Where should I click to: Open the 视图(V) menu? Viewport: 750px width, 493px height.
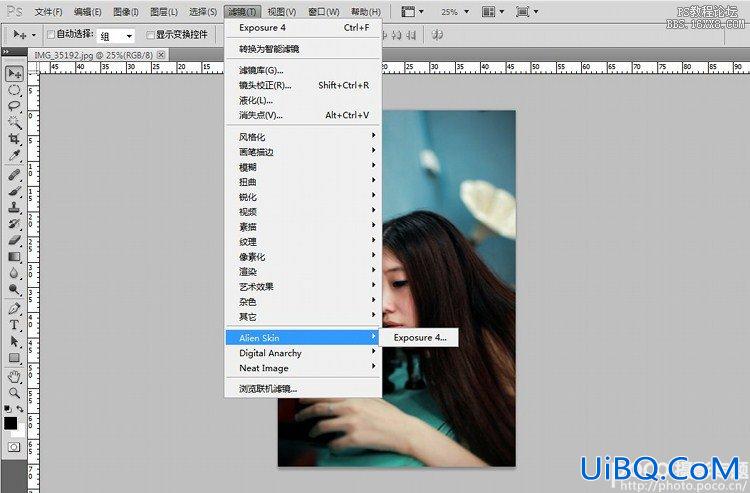pos(281,11)
